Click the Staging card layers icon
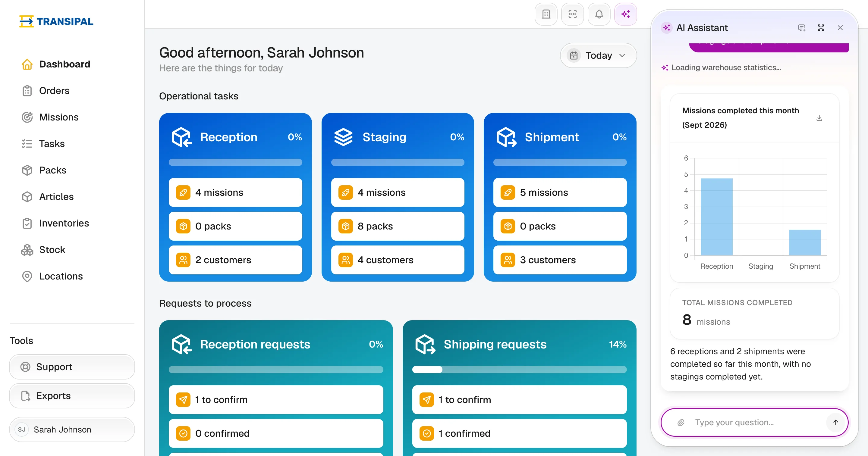This screenshot has width=868, height=456. point(343,137)
